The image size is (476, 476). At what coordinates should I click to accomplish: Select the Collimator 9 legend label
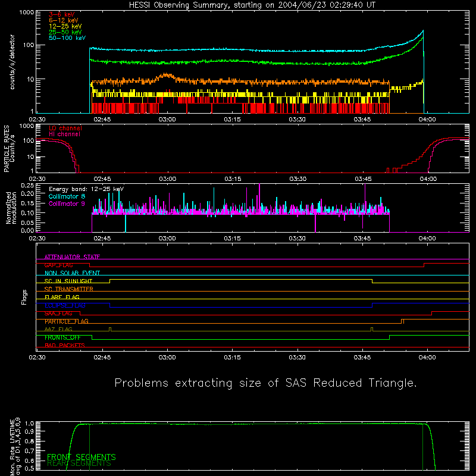67,203
